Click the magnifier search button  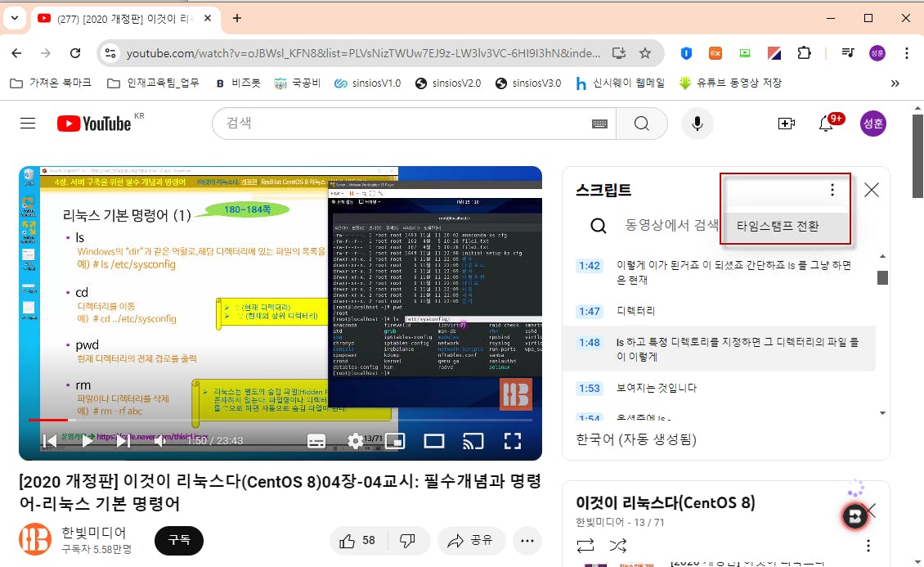point(642,124)
